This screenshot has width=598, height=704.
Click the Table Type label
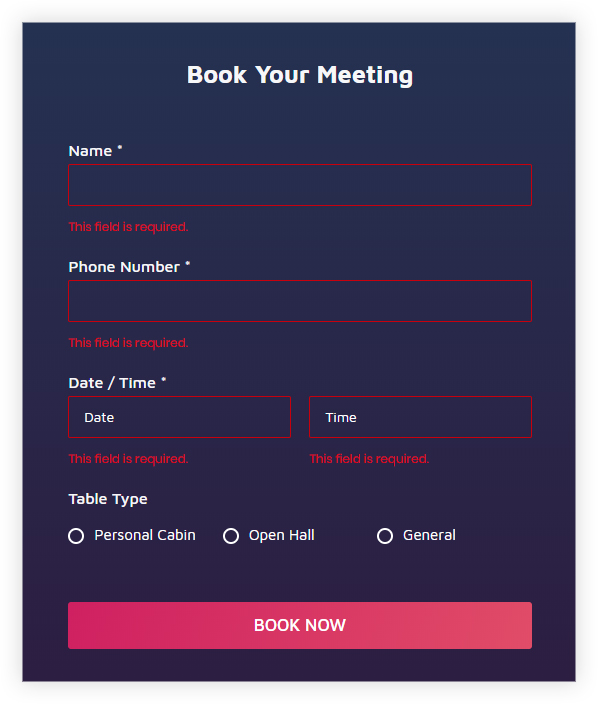coord(108,499)
